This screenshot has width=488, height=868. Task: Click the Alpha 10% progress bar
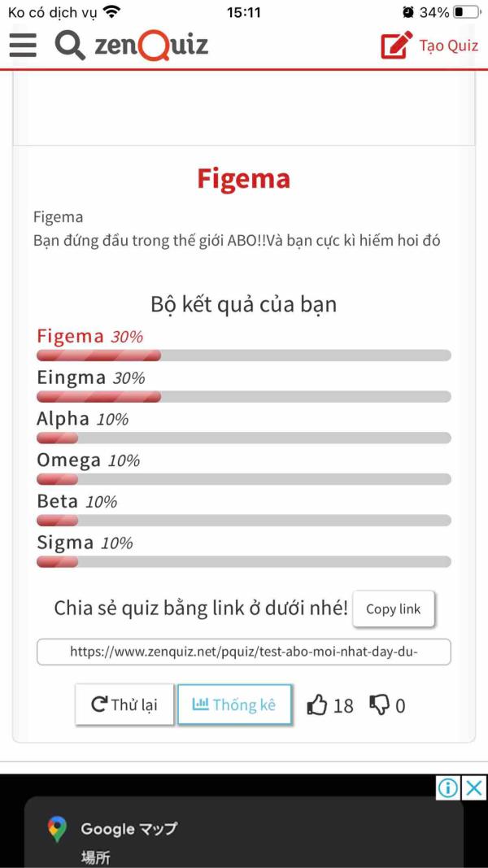[x=243, y=438]
